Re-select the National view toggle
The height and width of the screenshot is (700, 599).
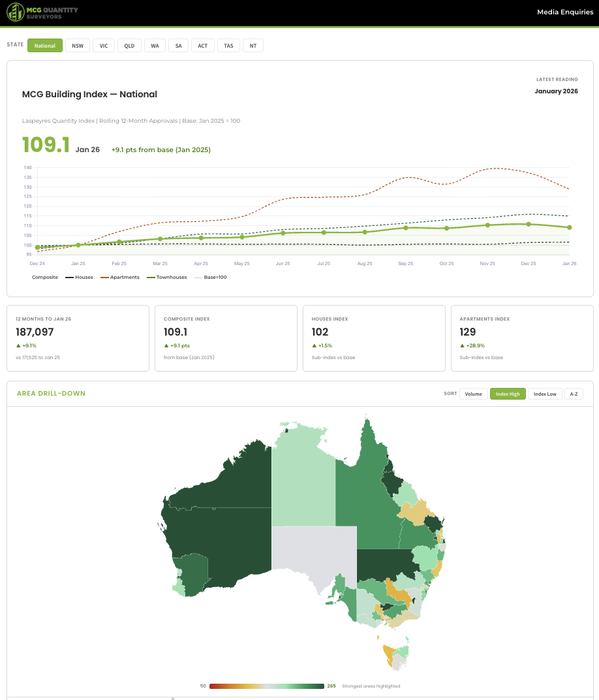tap(44, 45)
